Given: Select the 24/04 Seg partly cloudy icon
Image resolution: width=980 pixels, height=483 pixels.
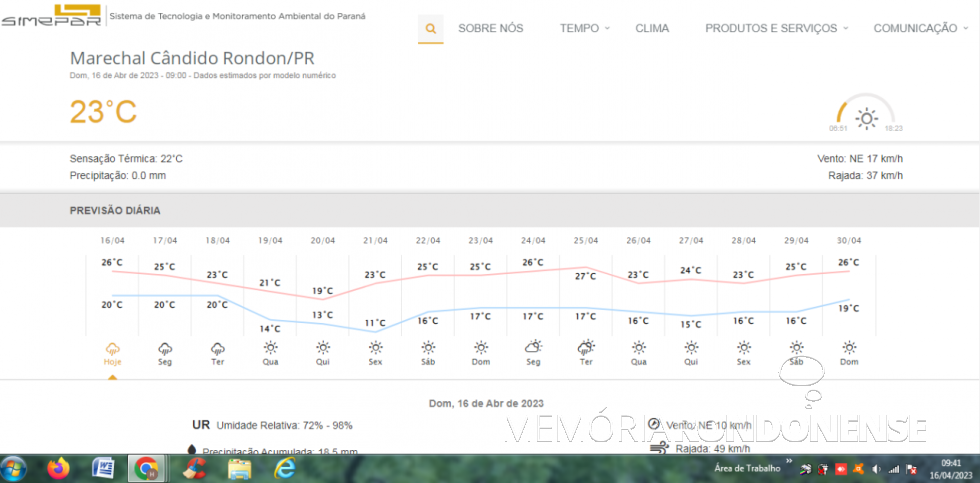Looking at the screenshot, I should pyautogui.click(x=533, y=348).
